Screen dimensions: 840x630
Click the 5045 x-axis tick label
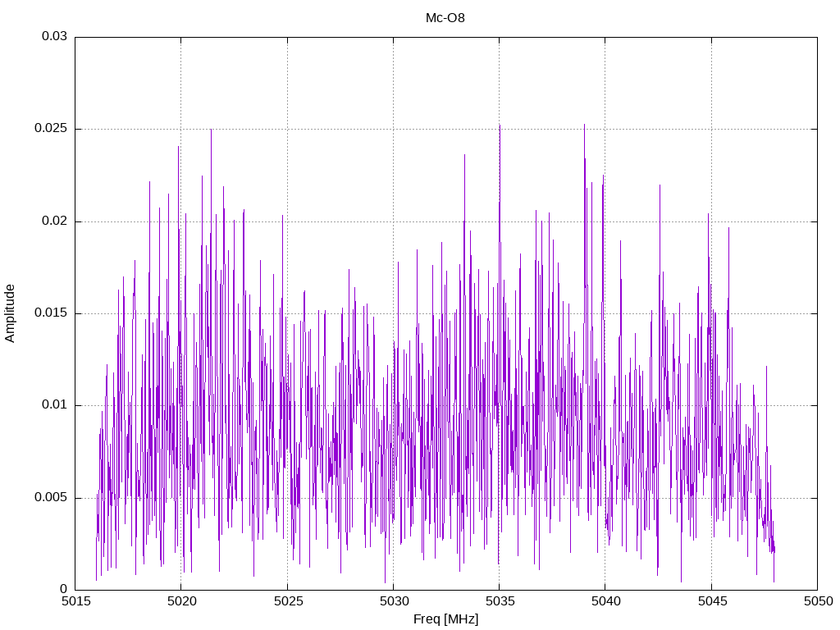[x=712, y=601]
